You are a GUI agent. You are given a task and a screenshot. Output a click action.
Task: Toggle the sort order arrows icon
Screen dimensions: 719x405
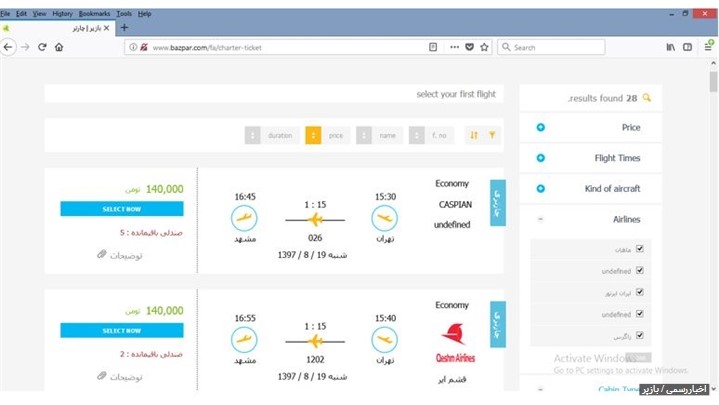[x=473, y=135]
